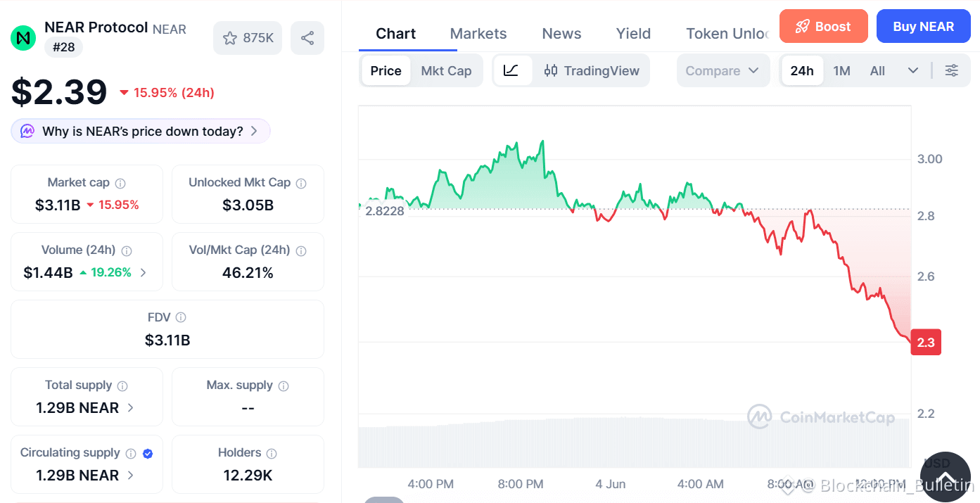
Task: Click the NEAR Protocol logo icon
Action: pyautogui.click(x=23, y=38)
